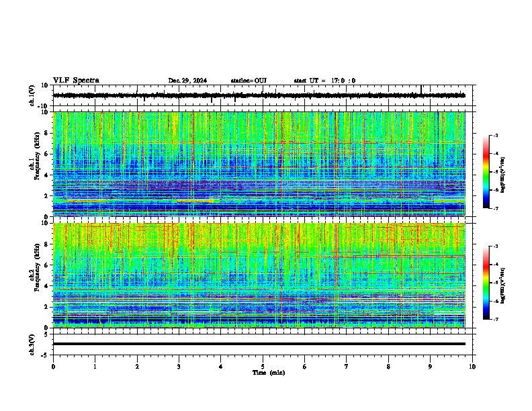Screen dimensions: 532x411
Task: Click time axis tick label "10"
Action: tap(472, 367)
